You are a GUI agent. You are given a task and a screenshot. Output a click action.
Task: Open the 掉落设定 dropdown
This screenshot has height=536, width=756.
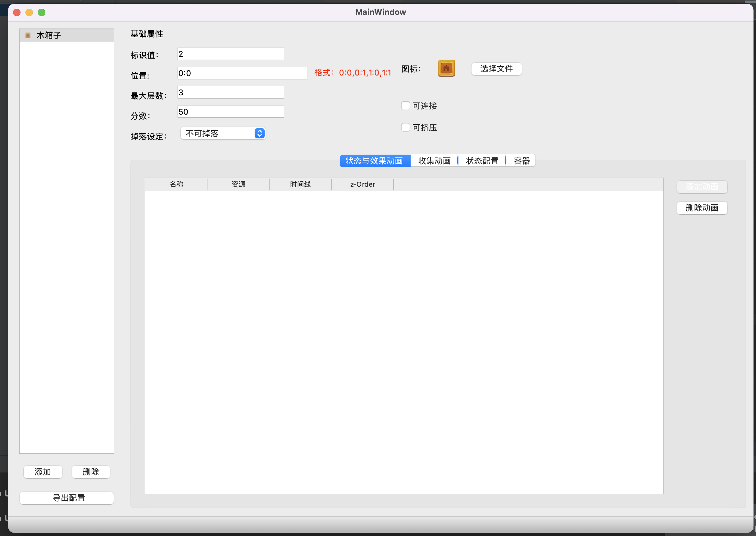pos(223,133)
